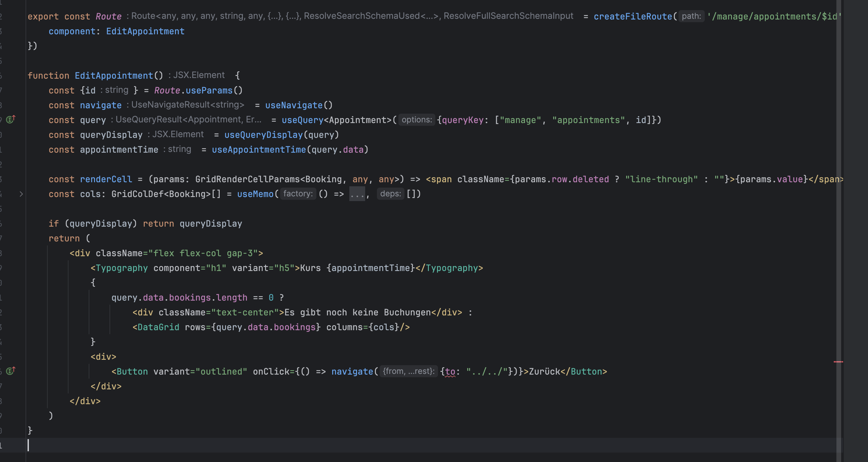Click the useAppointmentTime hook call
The image size is (868, 462).
(x=259, y=150)
